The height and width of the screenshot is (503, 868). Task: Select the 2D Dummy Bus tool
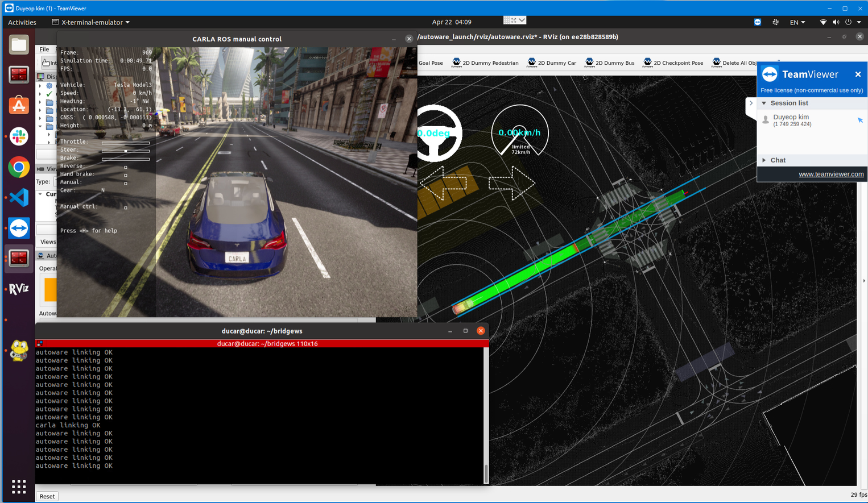coord(610,63)
